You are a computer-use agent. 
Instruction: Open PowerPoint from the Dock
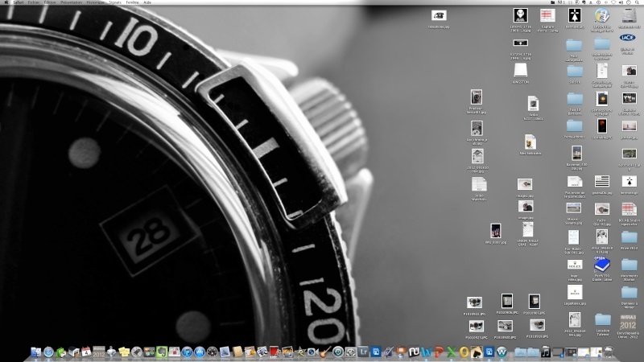point(439,352)
